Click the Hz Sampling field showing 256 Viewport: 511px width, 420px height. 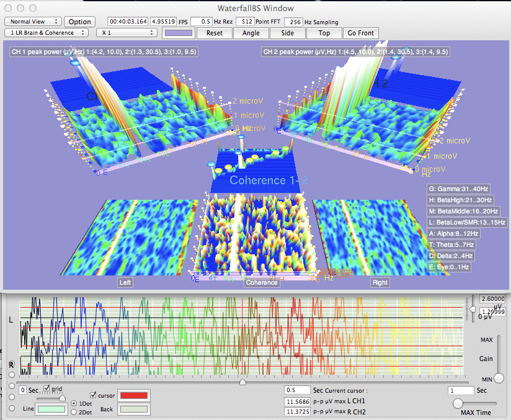coord(293,22)
